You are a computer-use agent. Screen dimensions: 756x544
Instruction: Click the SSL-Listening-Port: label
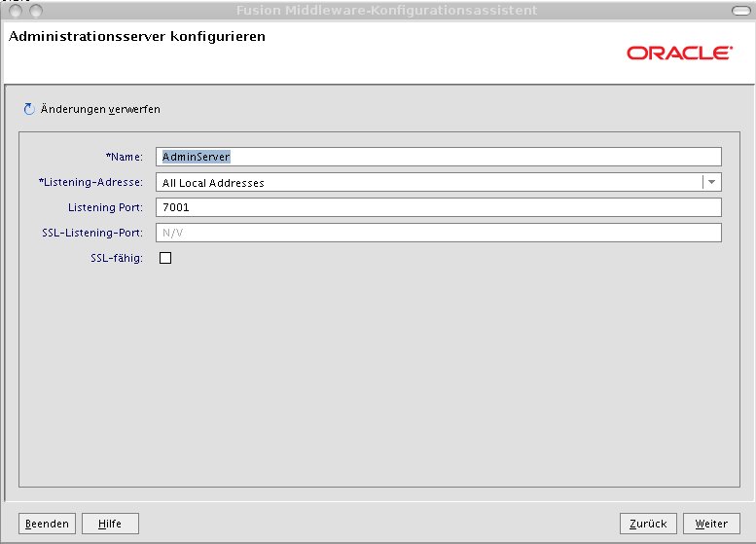pos(92,233)
